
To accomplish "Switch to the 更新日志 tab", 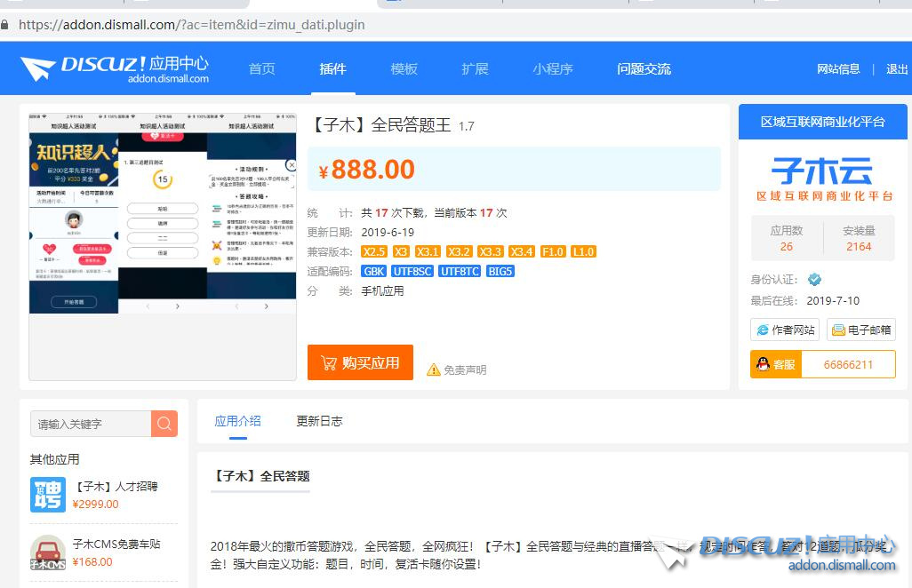I will (x=319, y=421).
